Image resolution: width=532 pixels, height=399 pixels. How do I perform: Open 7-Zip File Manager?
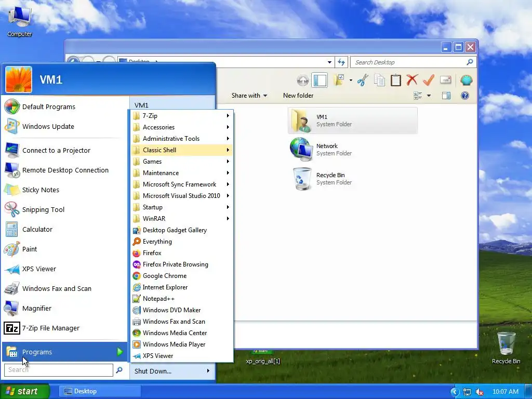click(x=64, y=328)
